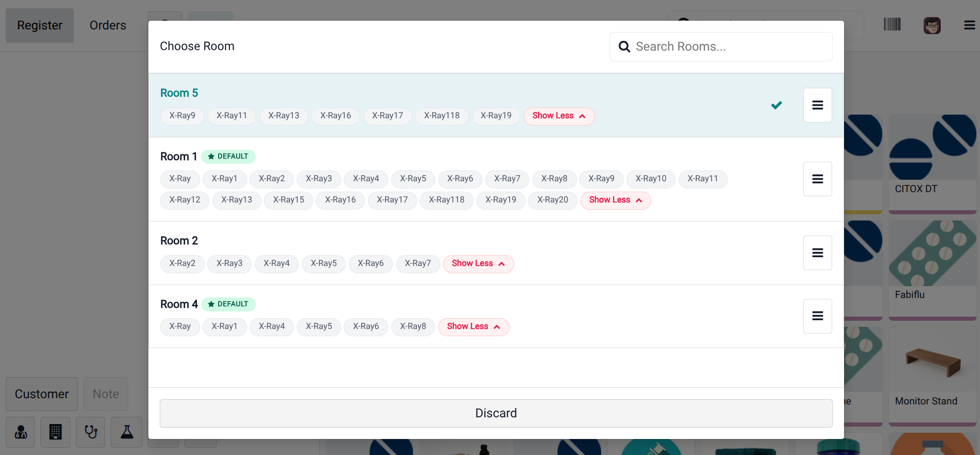Click the user avatar icon
The height and width of the screenshot is (455, 980).
931,25
